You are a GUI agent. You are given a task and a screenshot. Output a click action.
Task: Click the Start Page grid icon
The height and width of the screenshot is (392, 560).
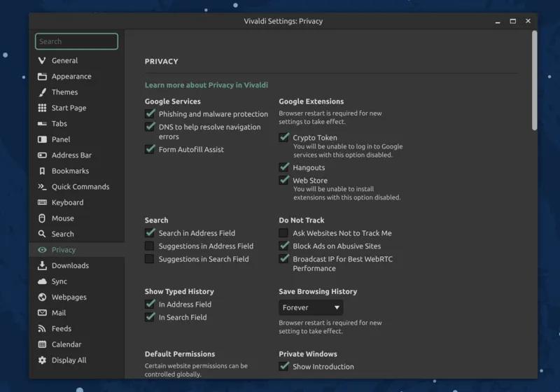(42, 108)
